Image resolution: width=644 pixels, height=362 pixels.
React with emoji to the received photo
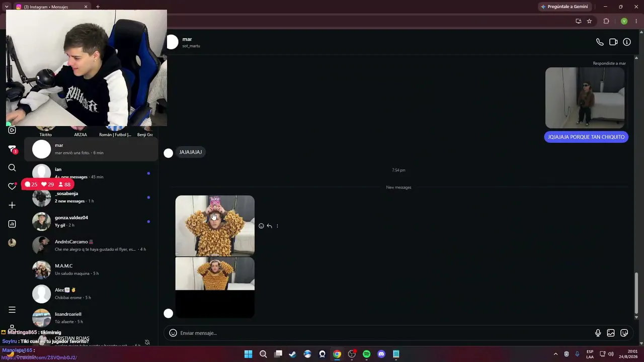pyautogui.click(x=261, y=226)
